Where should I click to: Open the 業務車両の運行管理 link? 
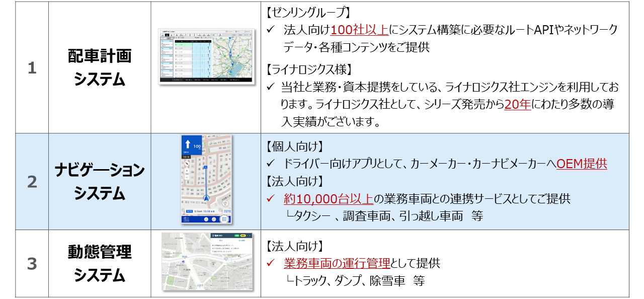[x=337, y=263]
